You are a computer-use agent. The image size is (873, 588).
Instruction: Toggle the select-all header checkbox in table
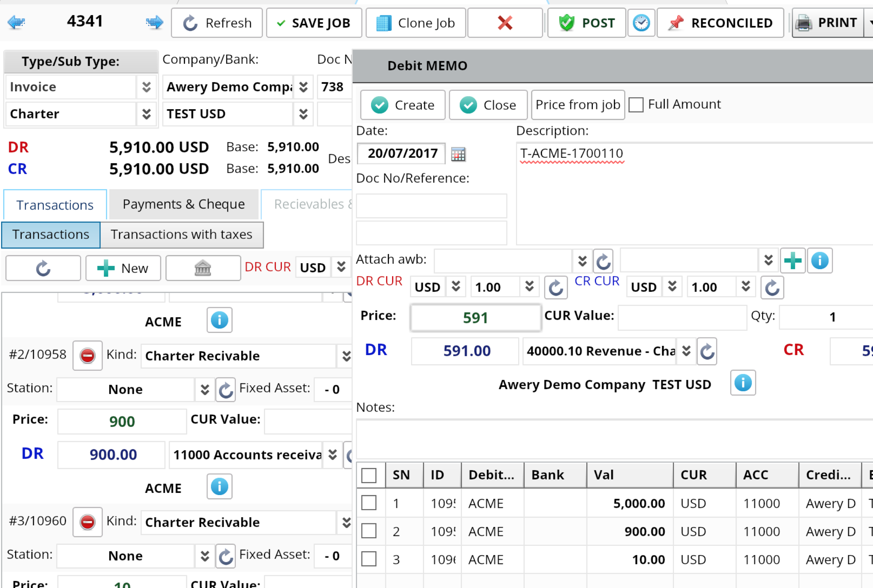point(369,475)
